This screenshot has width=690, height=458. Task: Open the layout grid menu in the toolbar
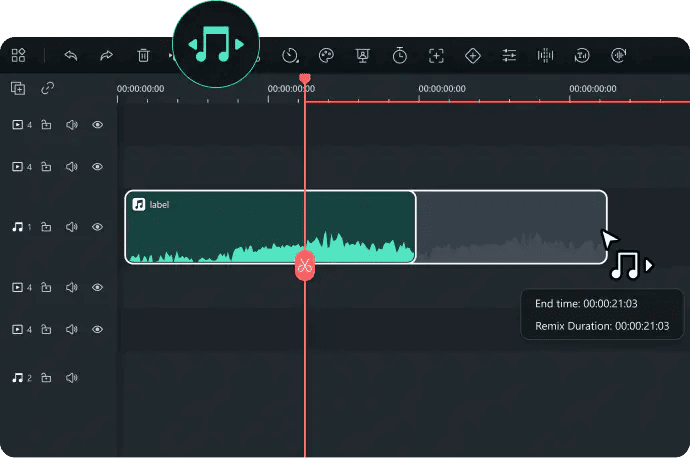click(19, 56)
